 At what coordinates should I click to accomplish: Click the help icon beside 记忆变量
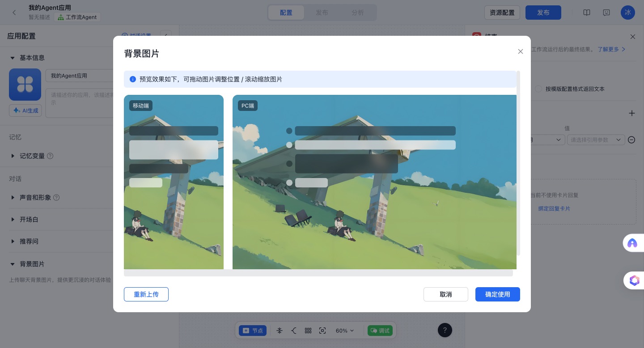click(x=50, y=156)
